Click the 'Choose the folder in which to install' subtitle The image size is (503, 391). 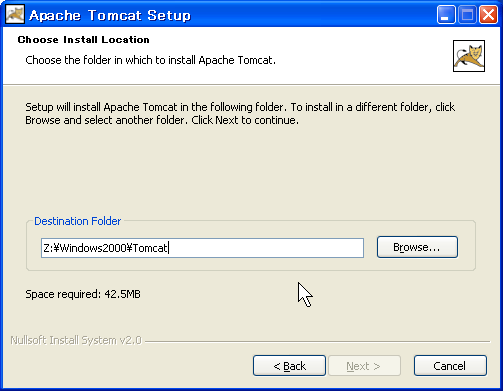click(151, 60)
